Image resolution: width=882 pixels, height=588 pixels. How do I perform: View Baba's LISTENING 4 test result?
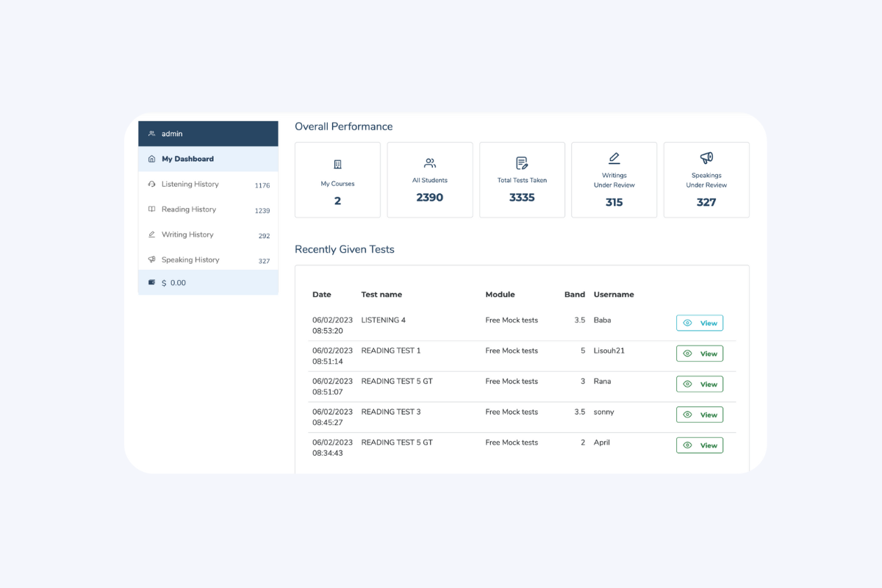click(699, 323)
